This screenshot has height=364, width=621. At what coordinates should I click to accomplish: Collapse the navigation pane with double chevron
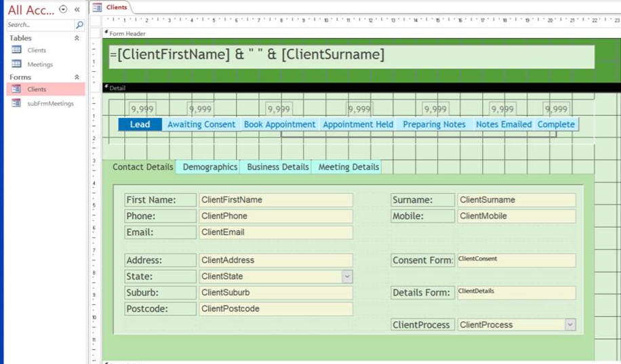pos(77,9)
